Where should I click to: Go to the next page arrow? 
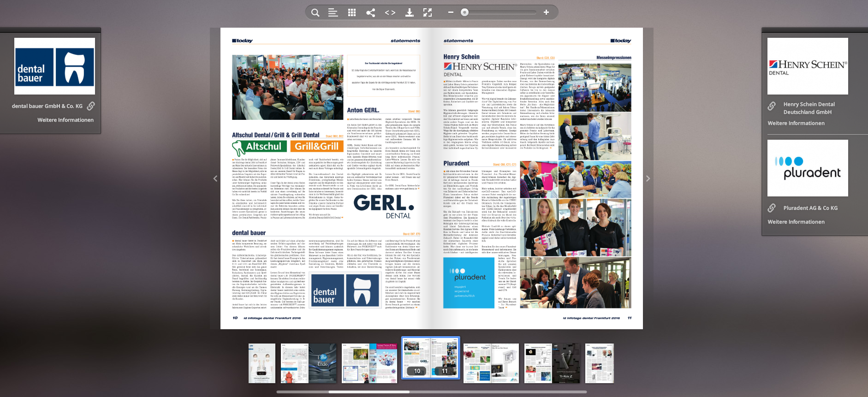[648, 178]
